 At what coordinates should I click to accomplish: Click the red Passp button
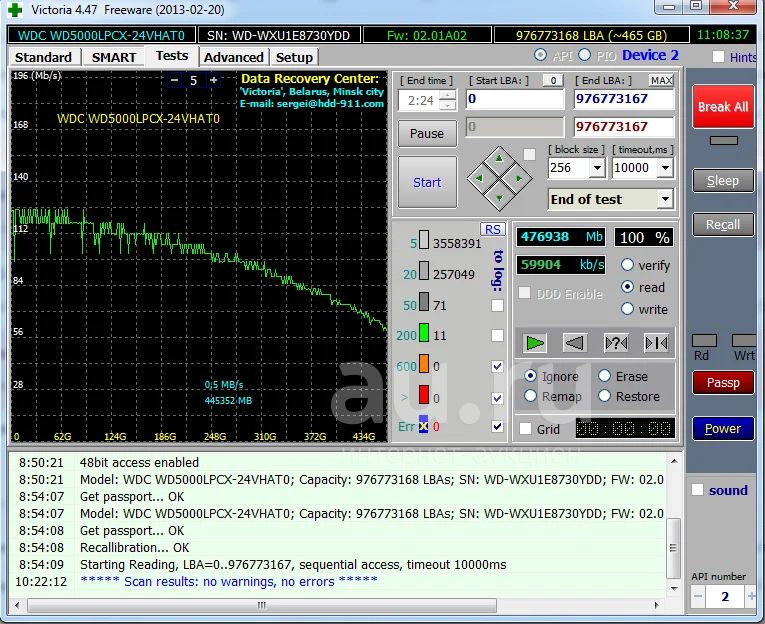click(x=723, y=383)
